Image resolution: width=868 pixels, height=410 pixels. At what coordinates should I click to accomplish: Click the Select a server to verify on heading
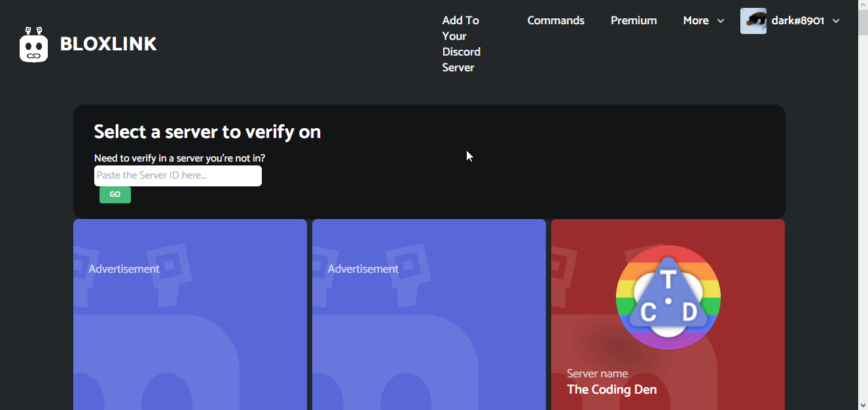[208, 131]
